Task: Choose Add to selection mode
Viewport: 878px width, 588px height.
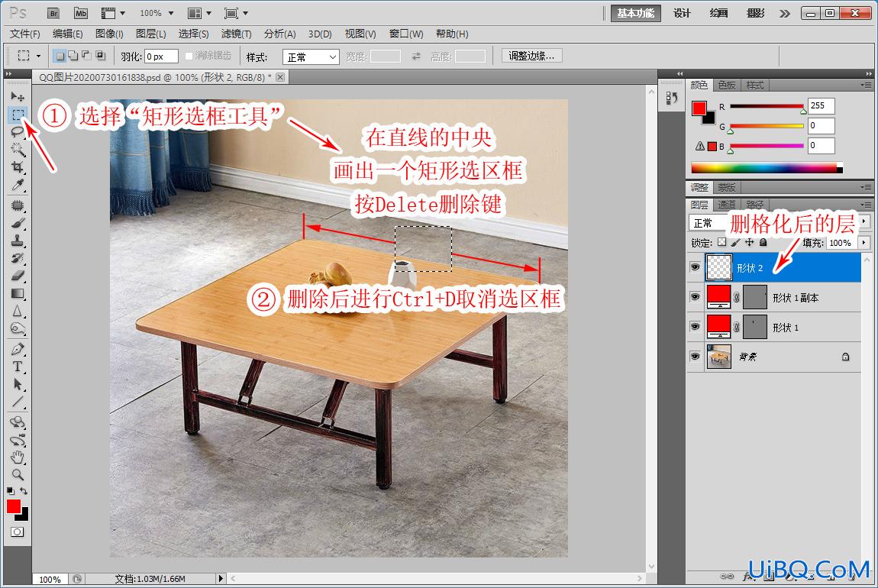Action: coord(73,56)
